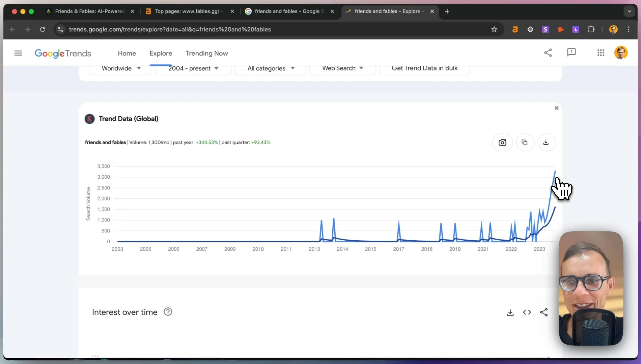Open the purple S extension icon

(545, 29)
